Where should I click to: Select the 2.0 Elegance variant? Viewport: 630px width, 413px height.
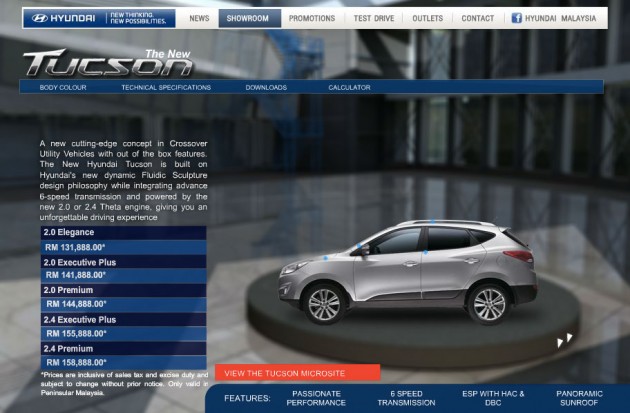pos(123,233)
